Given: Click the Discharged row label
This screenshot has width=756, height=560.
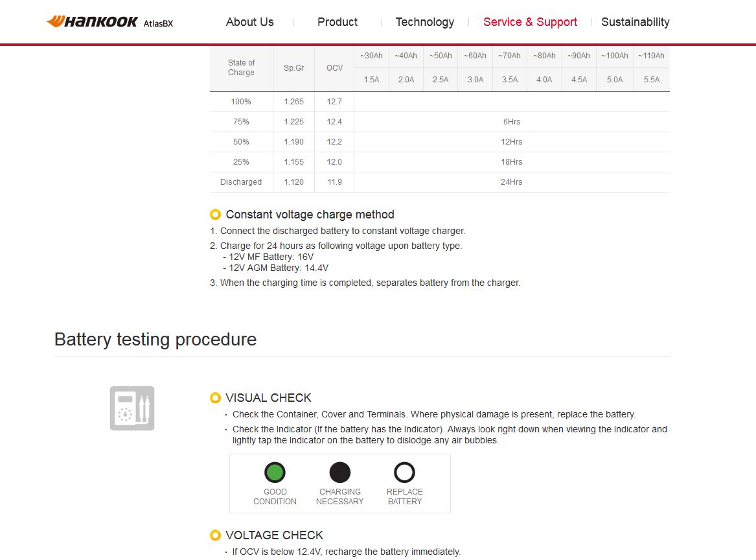Looking at the screenshot, I should pyautogui.click(x=241, y=182).
